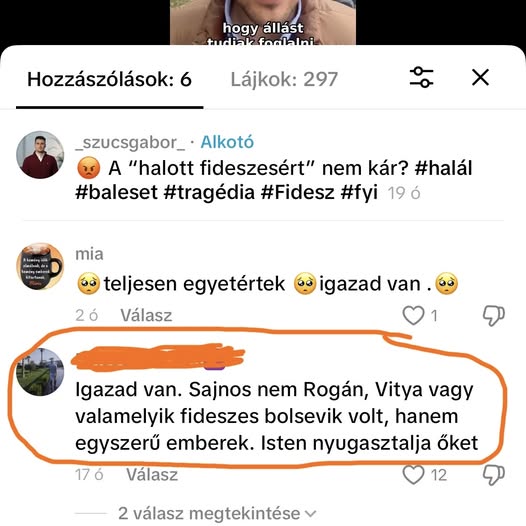The image size is (526, 526).
Task: Tap the _szucsgabor_ username
Action: point(130,142)
